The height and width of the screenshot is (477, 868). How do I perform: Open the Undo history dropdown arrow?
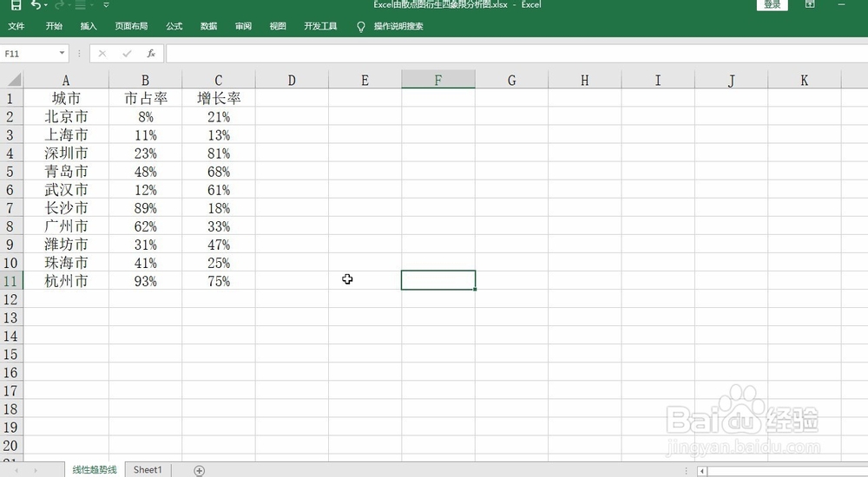pos(45,5)
